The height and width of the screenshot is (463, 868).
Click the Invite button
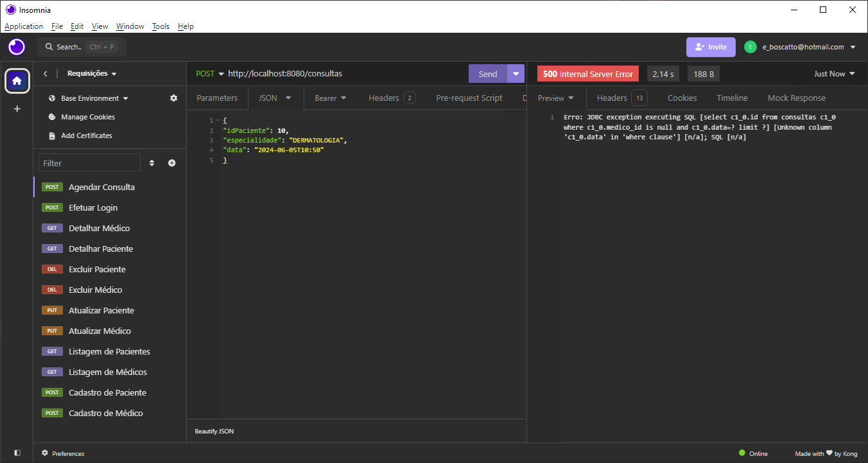point(711,47)
